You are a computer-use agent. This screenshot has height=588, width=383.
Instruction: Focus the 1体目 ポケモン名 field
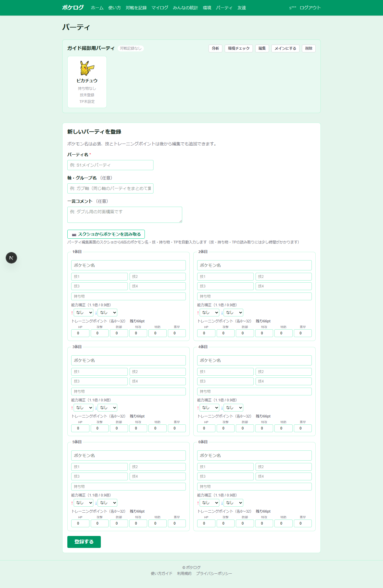click(x=128, y=265)
